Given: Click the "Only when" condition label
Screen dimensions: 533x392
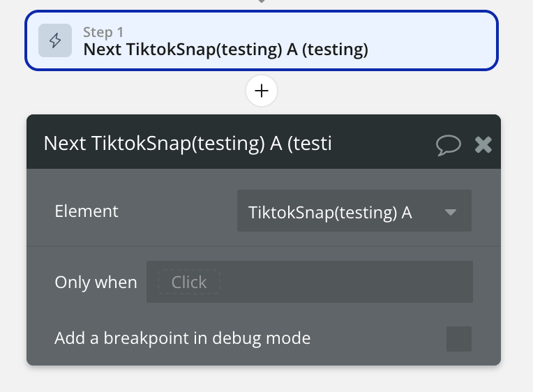Looking at the screenshot, I should click(96, 282).
